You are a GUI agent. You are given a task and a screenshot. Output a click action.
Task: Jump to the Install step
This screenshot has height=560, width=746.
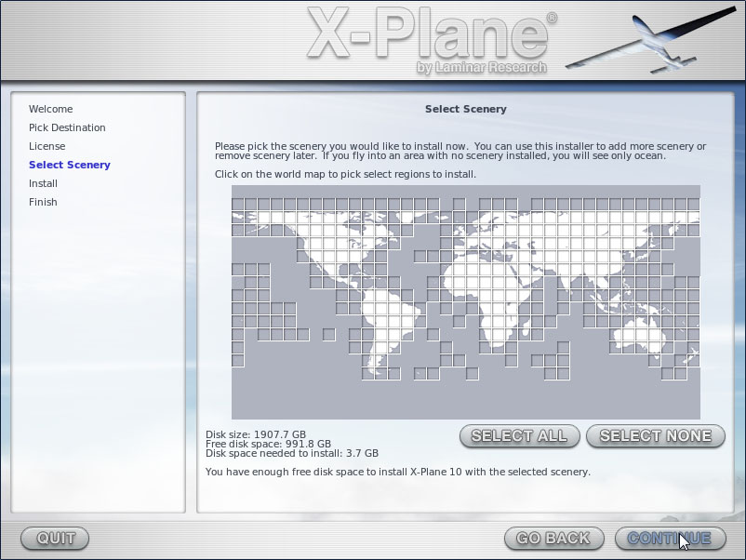point(43,183)
